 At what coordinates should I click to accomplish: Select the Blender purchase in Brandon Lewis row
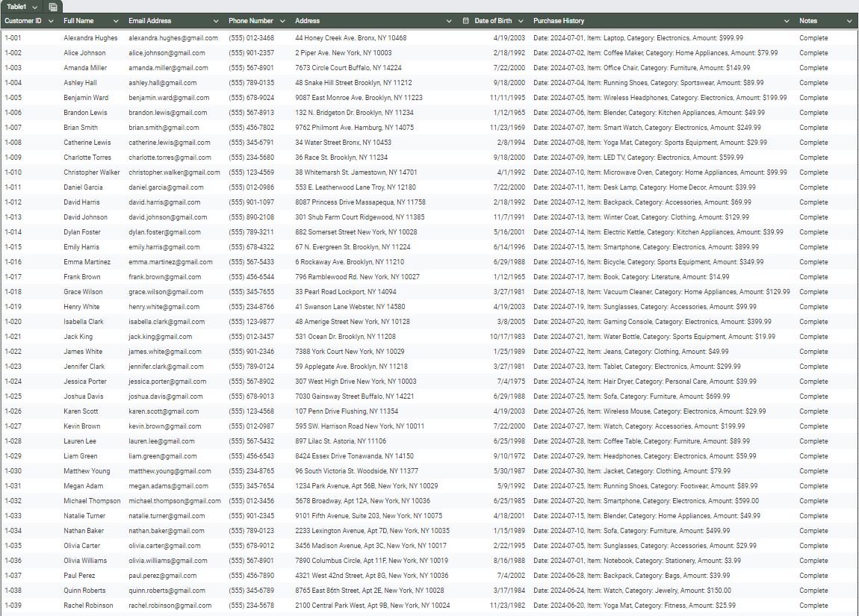(649, 113)
